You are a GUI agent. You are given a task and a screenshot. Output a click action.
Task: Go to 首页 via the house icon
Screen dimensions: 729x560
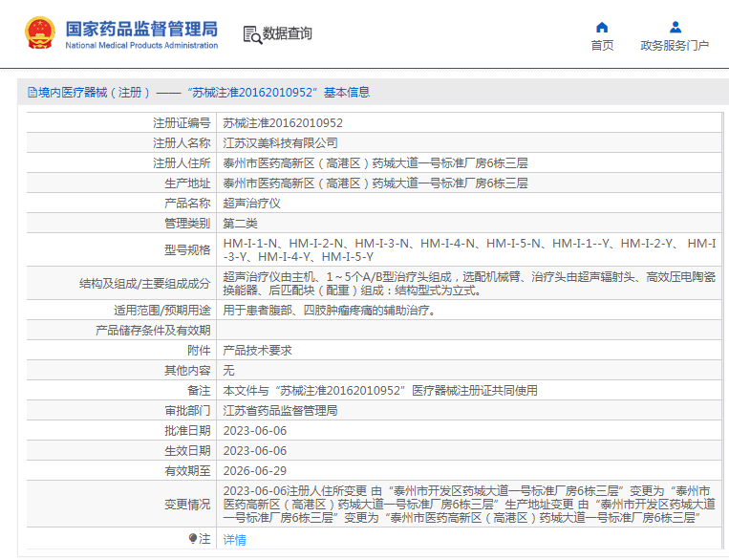[x=602, y=28]
